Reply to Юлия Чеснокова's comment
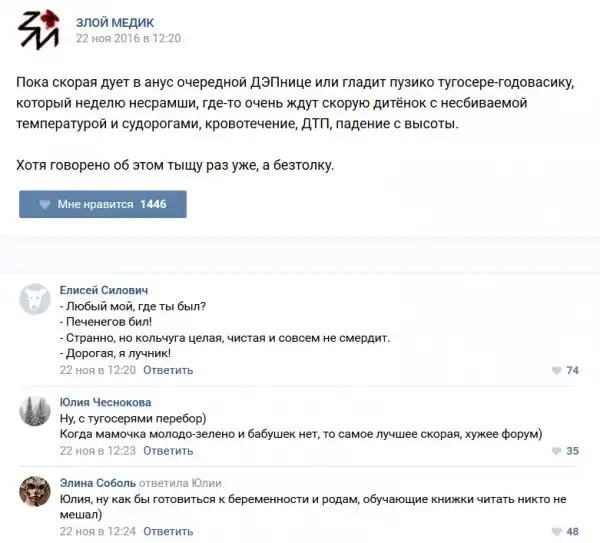600x543 pixels. (x=168, y=450)
